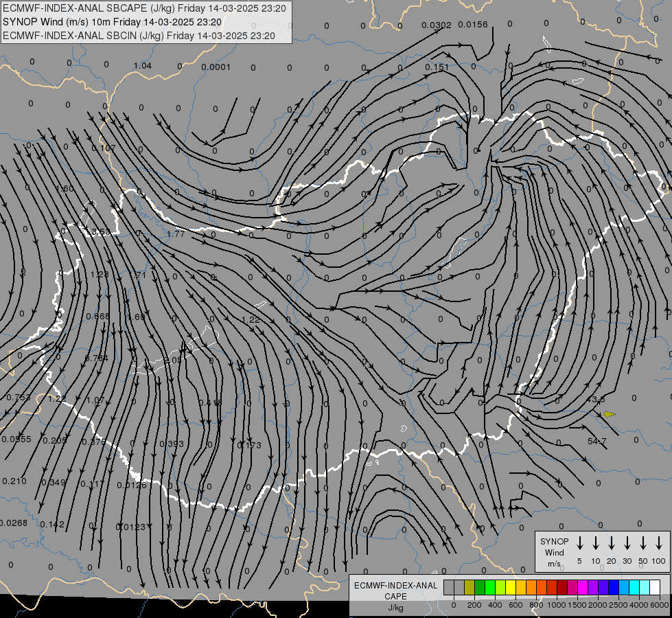Click the 20 m/s wind legend arrow
672x618 pixels.
tap(611, 543)
